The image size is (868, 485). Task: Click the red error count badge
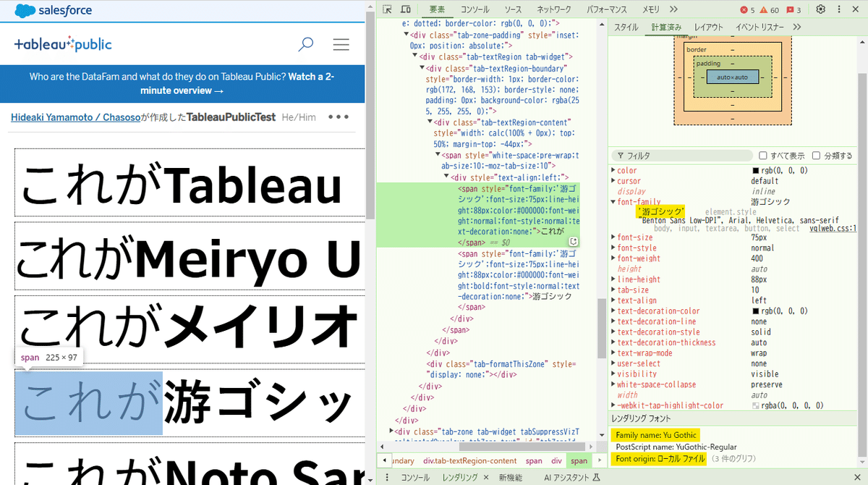pos(746,9)
